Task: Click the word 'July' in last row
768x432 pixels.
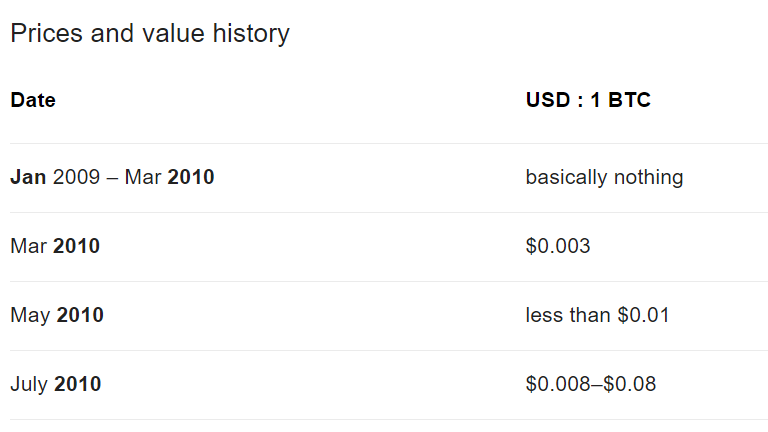Action: (29, 384)
